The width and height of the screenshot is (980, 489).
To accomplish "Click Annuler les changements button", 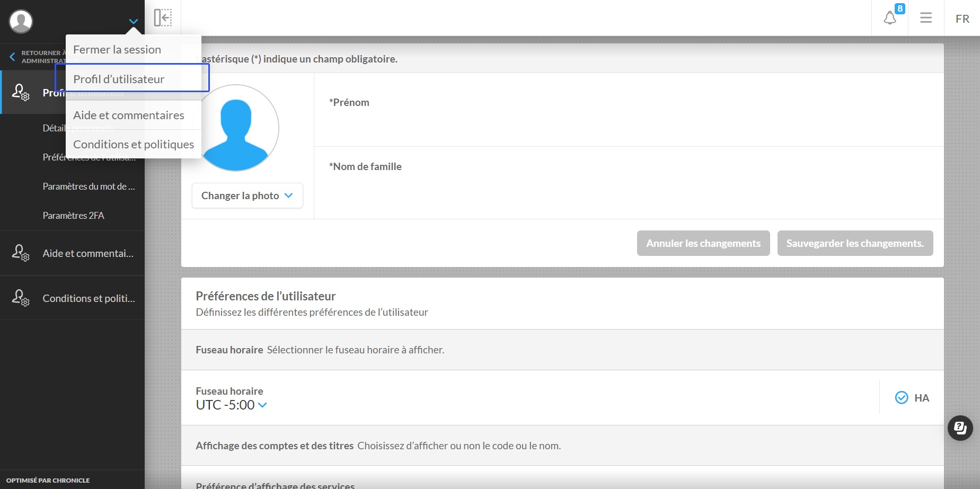I will click(703, 243).
